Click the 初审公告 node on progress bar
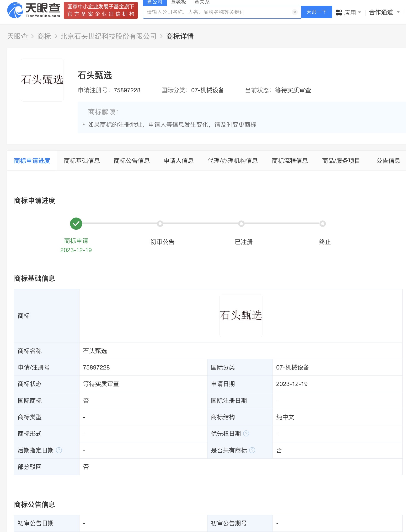The width and height of the screenshot is (406, 532). tap(160, 224)
